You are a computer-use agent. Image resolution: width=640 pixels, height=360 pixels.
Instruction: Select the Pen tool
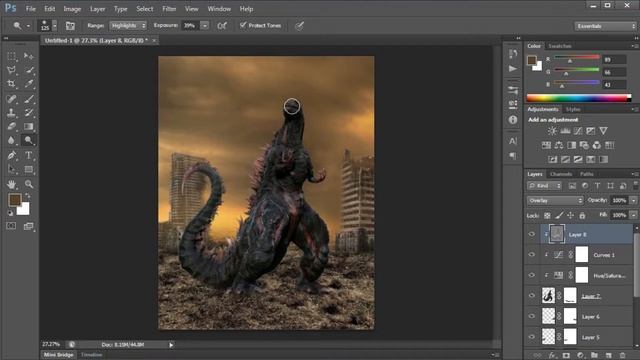pos(11,155)
